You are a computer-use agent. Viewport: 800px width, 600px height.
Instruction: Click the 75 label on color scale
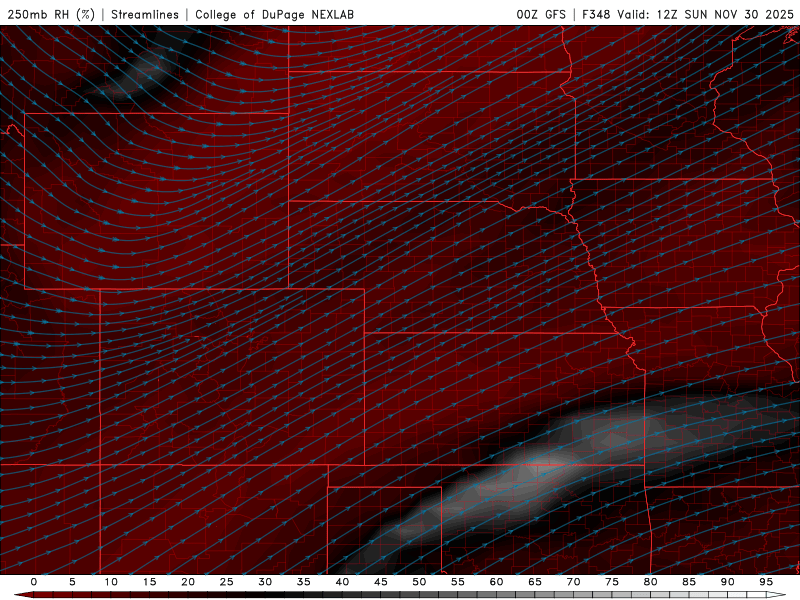[612, 582]
